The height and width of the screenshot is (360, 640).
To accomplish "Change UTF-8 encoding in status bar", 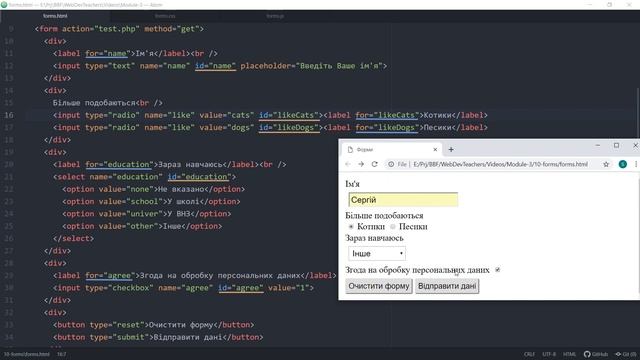I will point(549,354).
